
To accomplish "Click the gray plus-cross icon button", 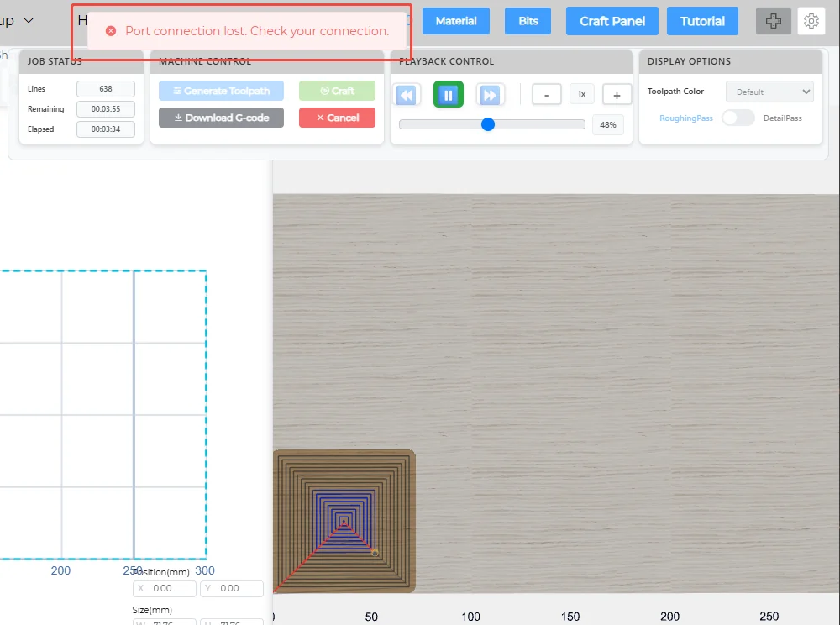I will 773,21.
